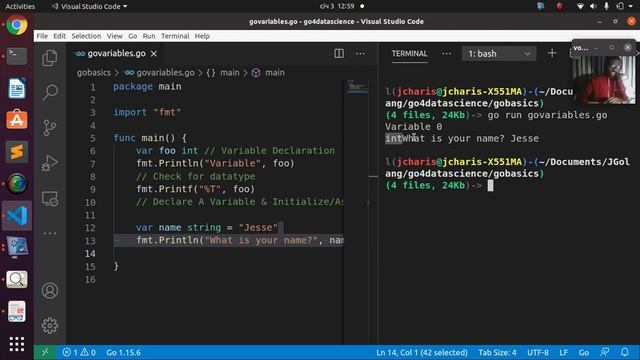The image size is (640, 360).
Task: Open LibreOffice Writer from the dock
Action: point(17,88)
